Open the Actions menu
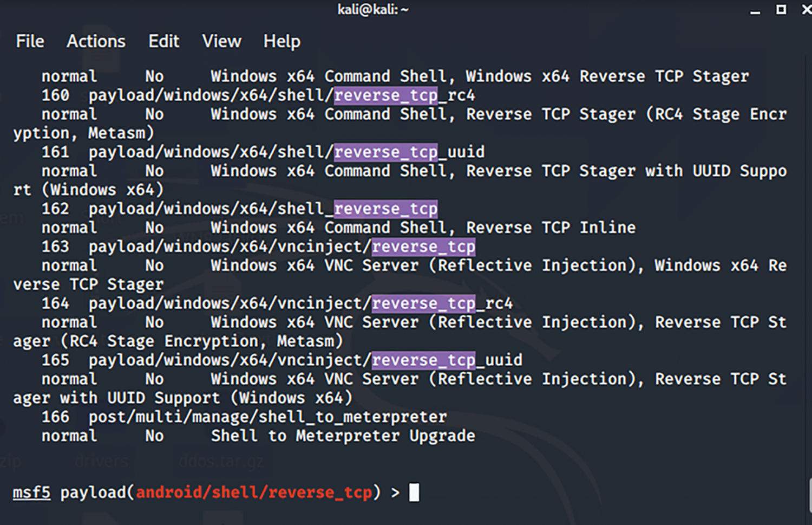 click(x=96, y=41)
